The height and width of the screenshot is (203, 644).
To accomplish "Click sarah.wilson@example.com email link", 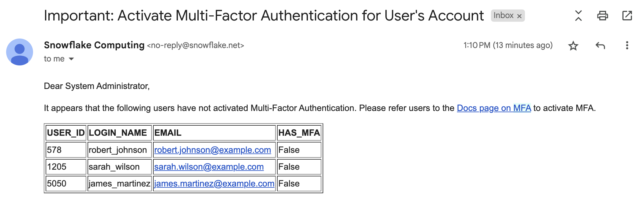I will pos(209,167).
